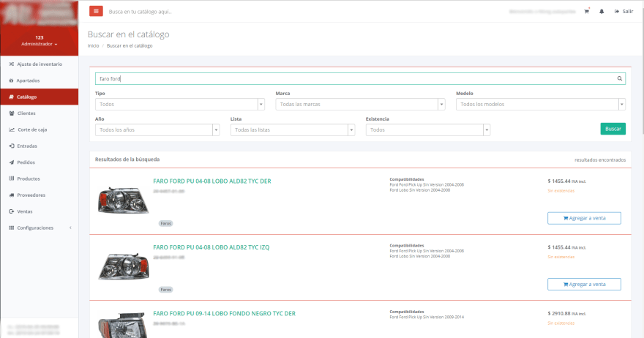Open FARO FORD PU 04-08 LOBO ALD82 TYC DER
Image resolution: width=644 pixels, height=338 pixels.
click(212, 181)
